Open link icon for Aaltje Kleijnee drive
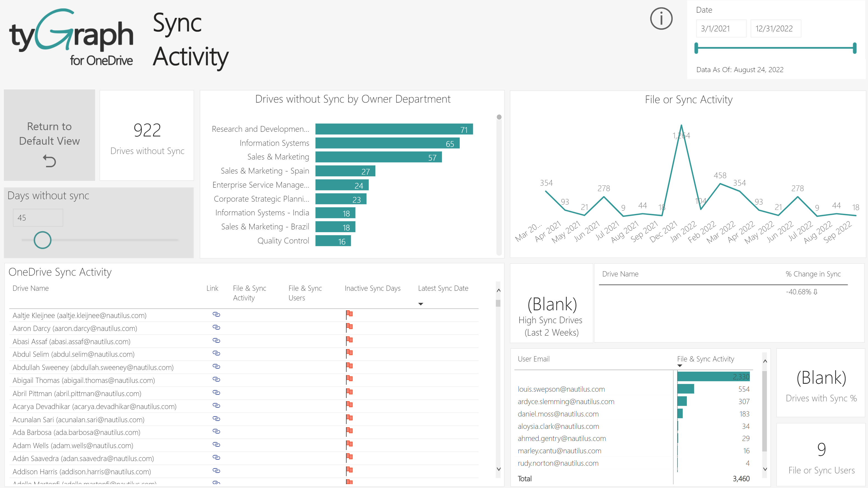868x488 pixels. pyautogui.click(x=216, y=314)
